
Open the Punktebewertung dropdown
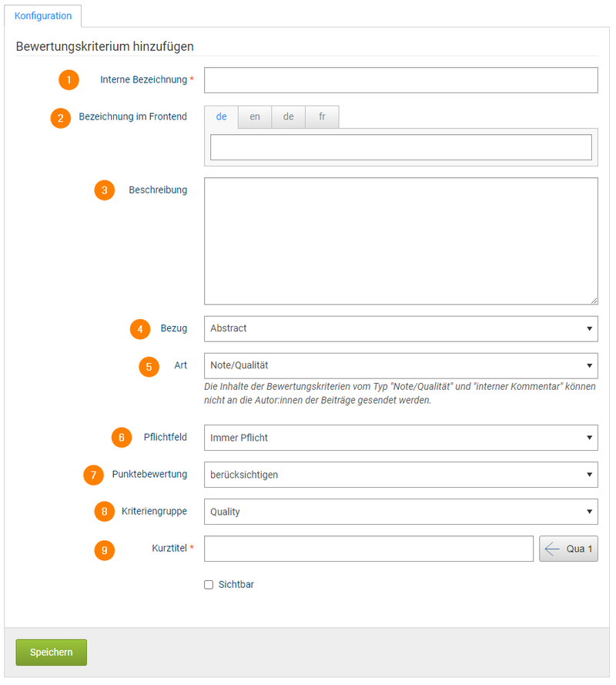click(400, 475)
